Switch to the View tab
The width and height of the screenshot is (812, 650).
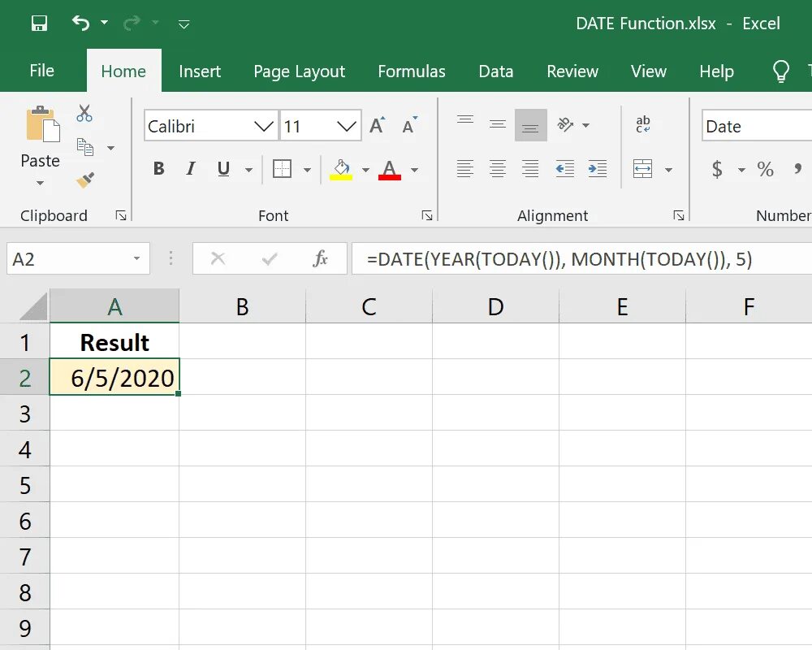(648, 71)
